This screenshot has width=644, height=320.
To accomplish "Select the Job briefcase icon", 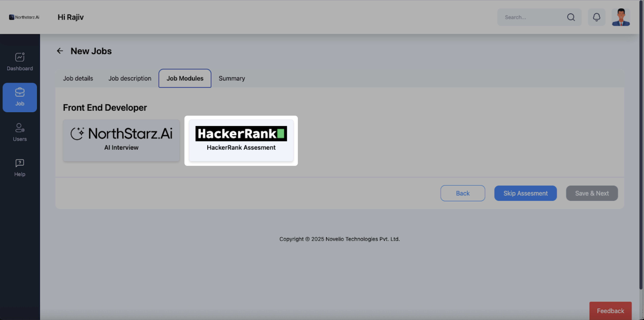I will tap(20, 92).
